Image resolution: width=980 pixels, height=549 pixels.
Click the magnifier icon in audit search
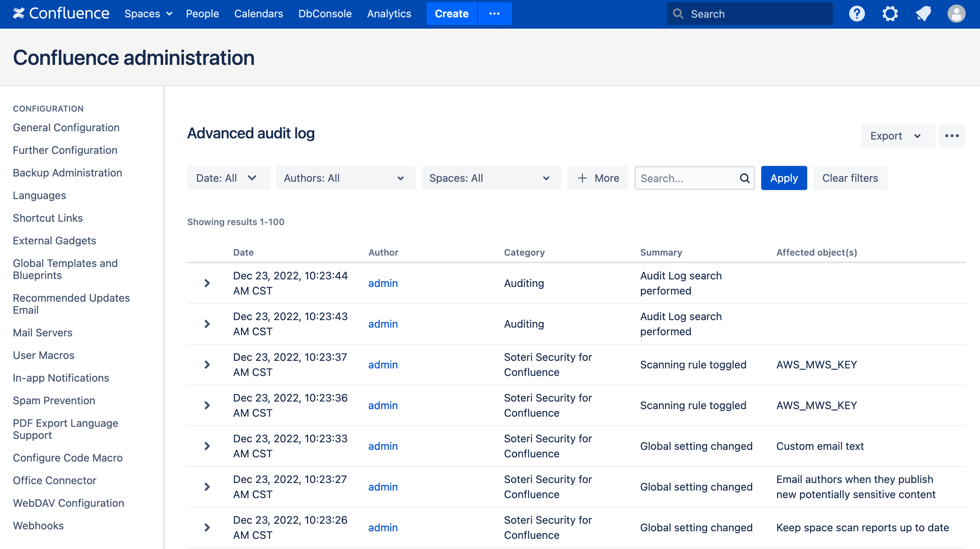(x=745, y=178)
